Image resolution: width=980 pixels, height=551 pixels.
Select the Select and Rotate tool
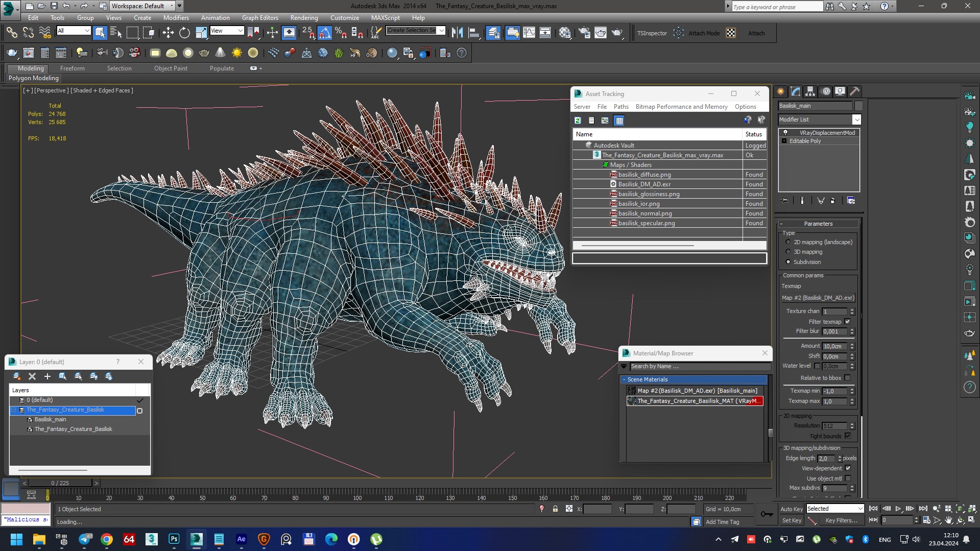[184, 33]
